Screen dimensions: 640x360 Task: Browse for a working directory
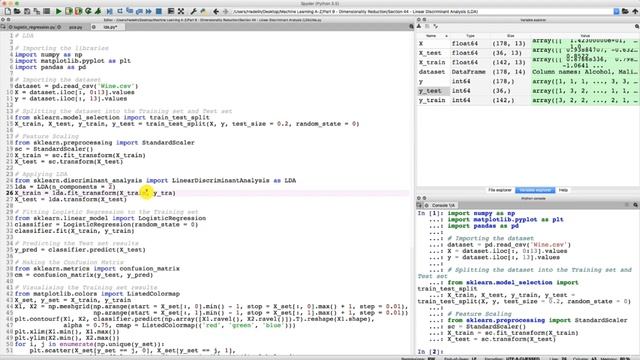(625, 11)
